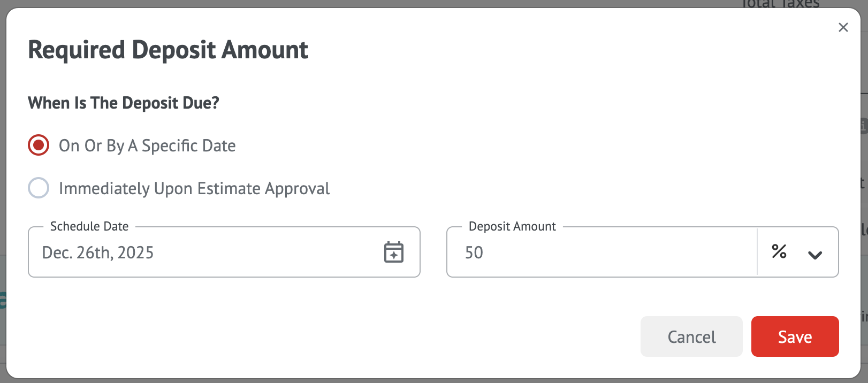Expand the deposit unit chevron arrow
Screen dimensions: 868x383
[x=815, y=255]
